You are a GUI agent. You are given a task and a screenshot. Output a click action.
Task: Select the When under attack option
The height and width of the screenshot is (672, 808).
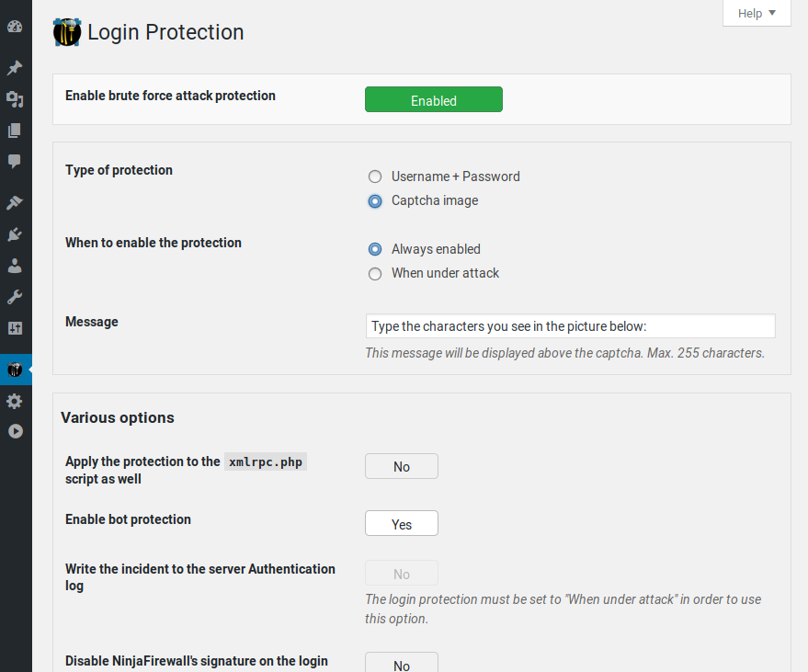pos(375,273)
